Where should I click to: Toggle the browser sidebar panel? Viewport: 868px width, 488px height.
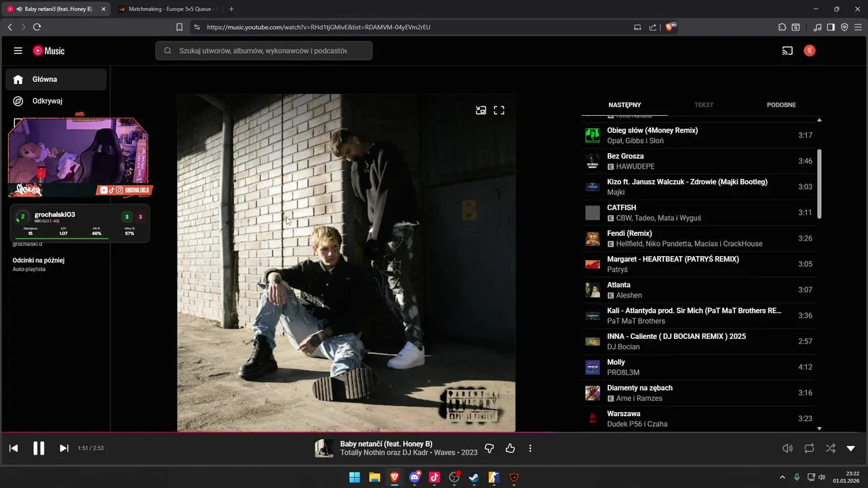coord(831,27)
